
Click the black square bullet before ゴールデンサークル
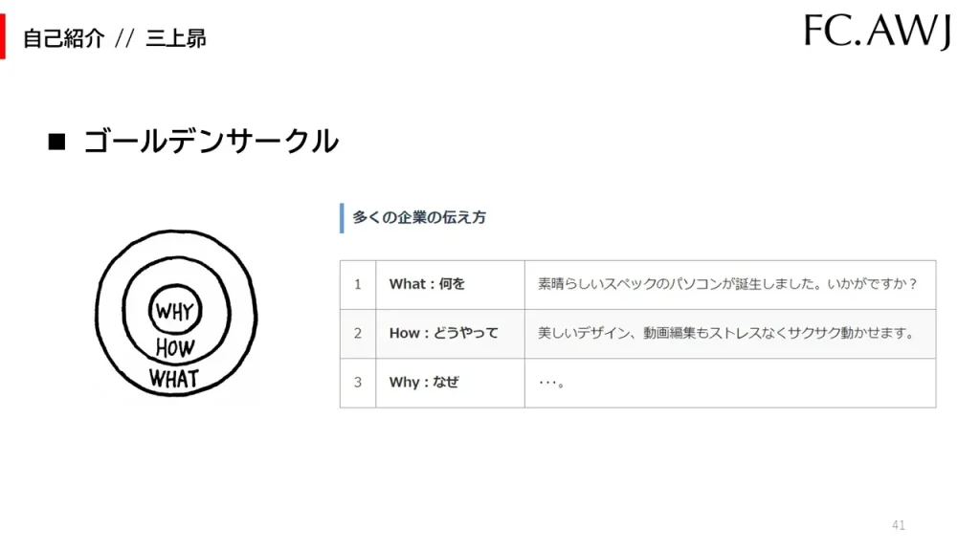coord(56,142)
